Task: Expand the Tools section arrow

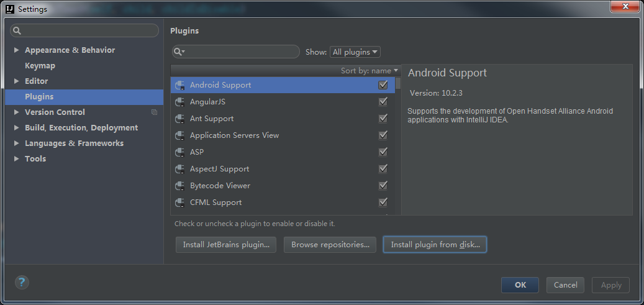Action: (16, 158)
